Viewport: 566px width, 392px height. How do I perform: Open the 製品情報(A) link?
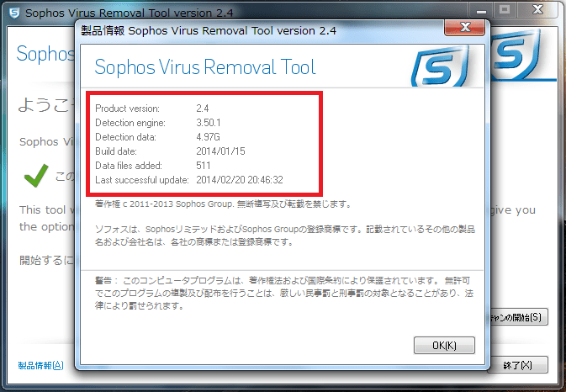click(41, 366)
